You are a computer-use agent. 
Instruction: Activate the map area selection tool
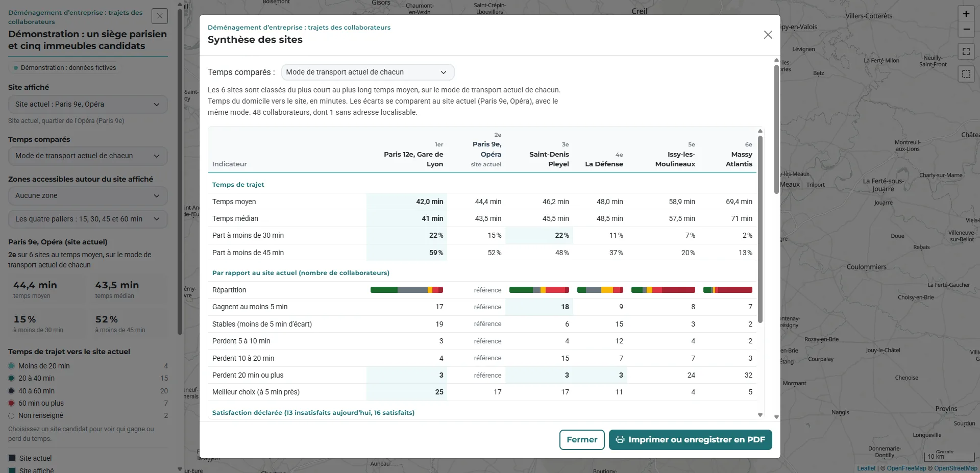pos(966,74)
